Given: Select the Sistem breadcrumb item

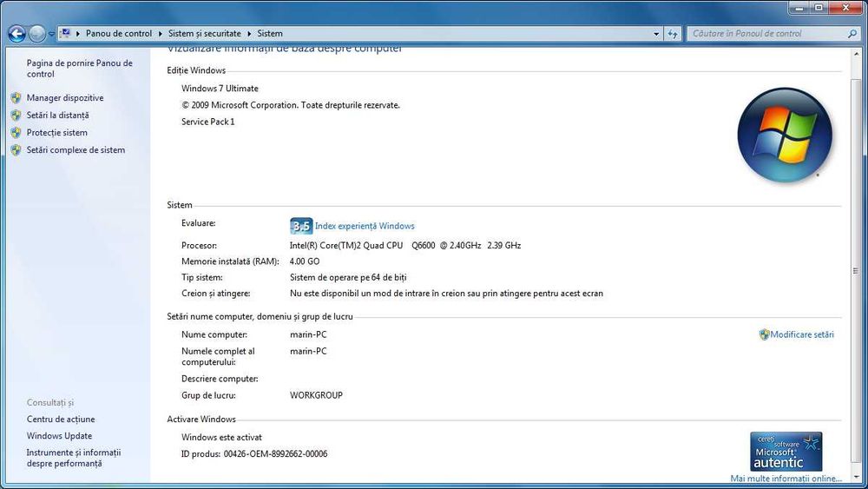Looking at the screenshot, I should (x=270, y=33).
